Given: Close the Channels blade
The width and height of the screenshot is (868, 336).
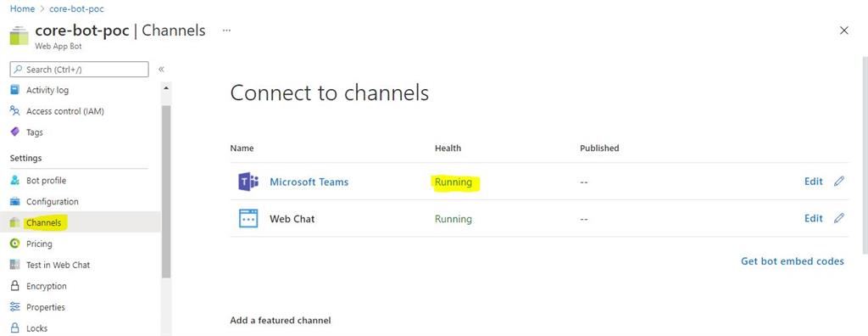Looking at the screenshot, I should [843, 31].
